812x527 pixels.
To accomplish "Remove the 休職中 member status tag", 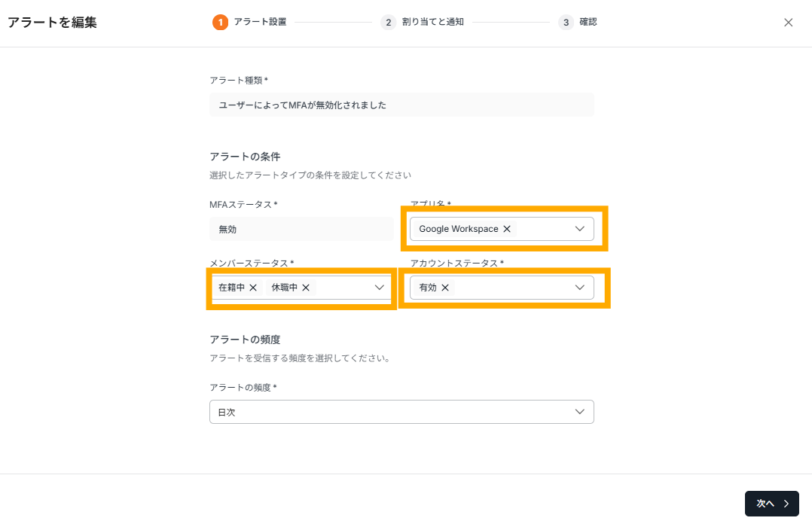I will [306, 288].
